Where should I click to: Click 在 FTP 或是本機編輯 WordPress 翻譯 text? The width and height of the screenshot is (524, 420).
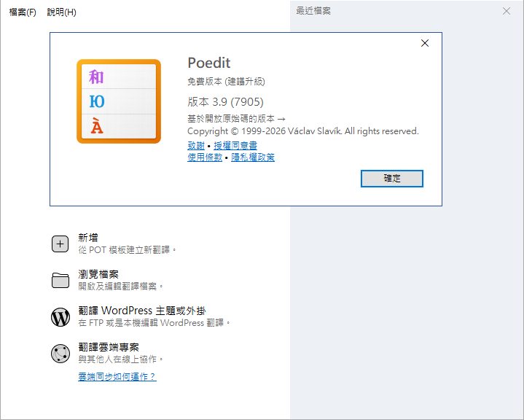point(155,323)
